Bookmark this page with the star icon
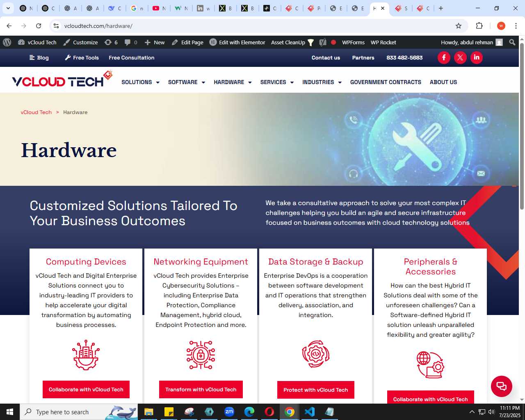The image size is (525, 420). point(459,26)
